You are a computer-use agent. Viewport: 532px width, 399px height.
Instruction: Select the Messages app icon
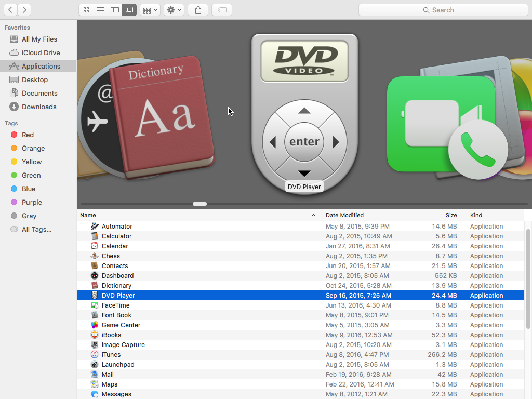click(95, 394)
